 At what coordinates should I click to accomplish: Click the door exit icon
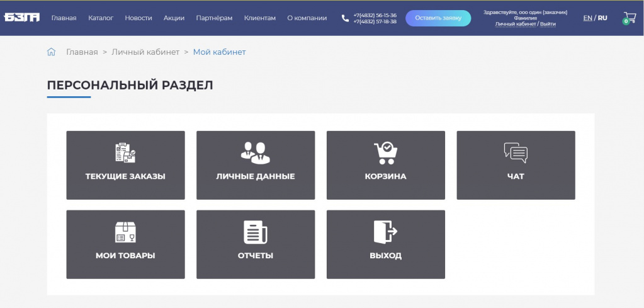(385, 232)
